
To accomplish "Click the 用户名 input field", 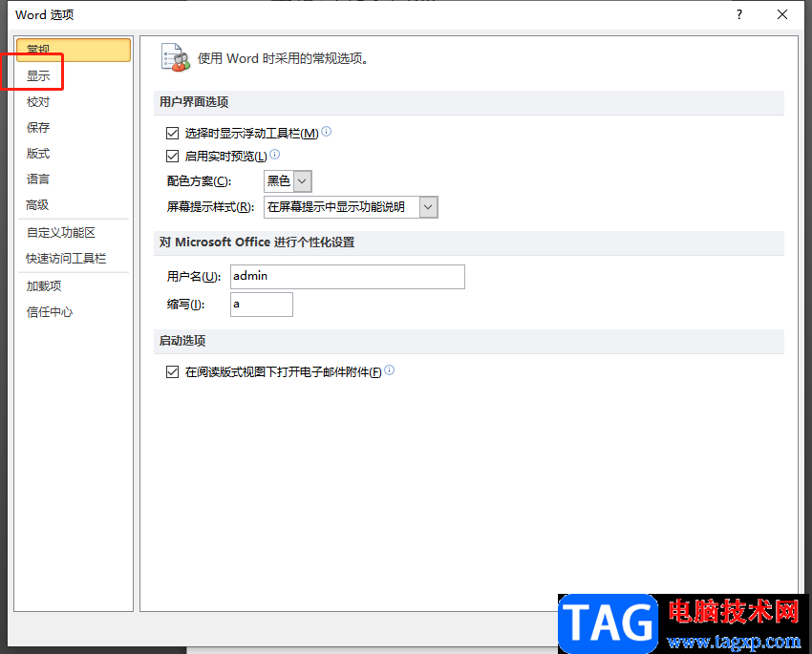I will pos(348,277).
